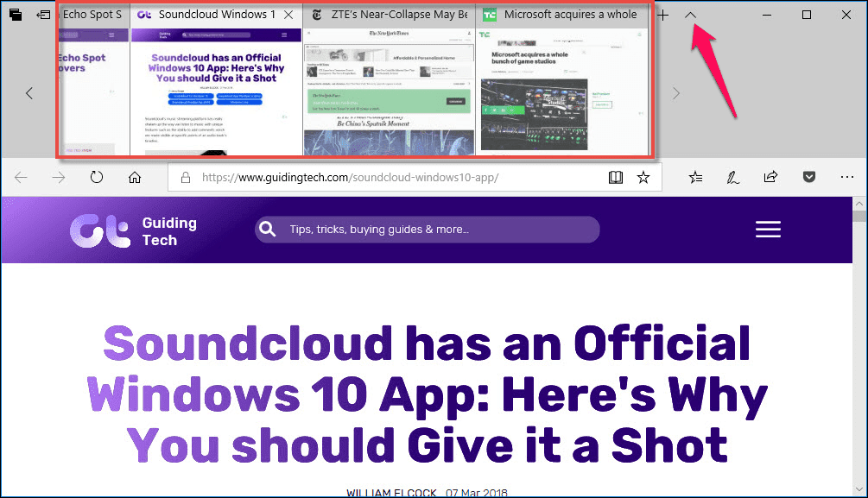
Task: Close the Soundcloud Windows tab
Action: tap(288, 15)
